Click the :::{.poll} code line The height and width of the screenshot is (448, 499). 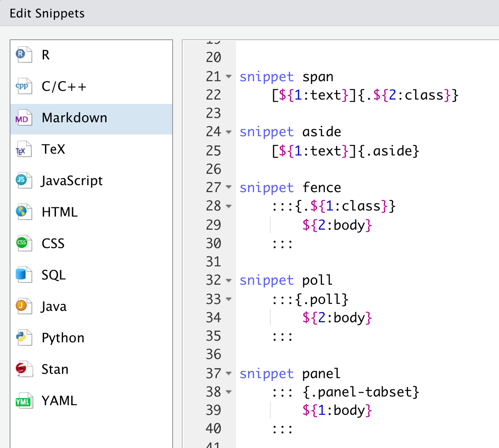310,299
